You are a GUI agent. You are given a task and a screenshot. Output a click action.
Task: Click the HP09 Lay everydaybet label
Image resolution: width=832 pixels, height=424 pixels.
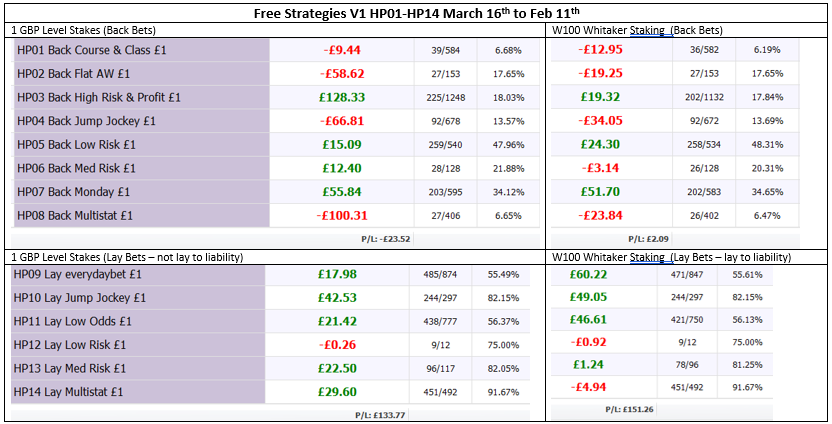[77, 274]
